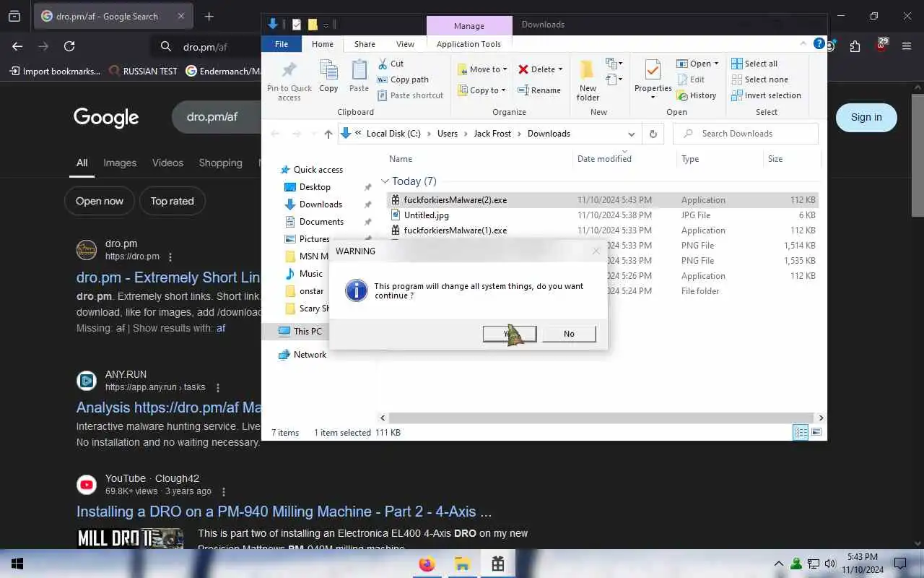Reload the browser page

tap(69, 46)
